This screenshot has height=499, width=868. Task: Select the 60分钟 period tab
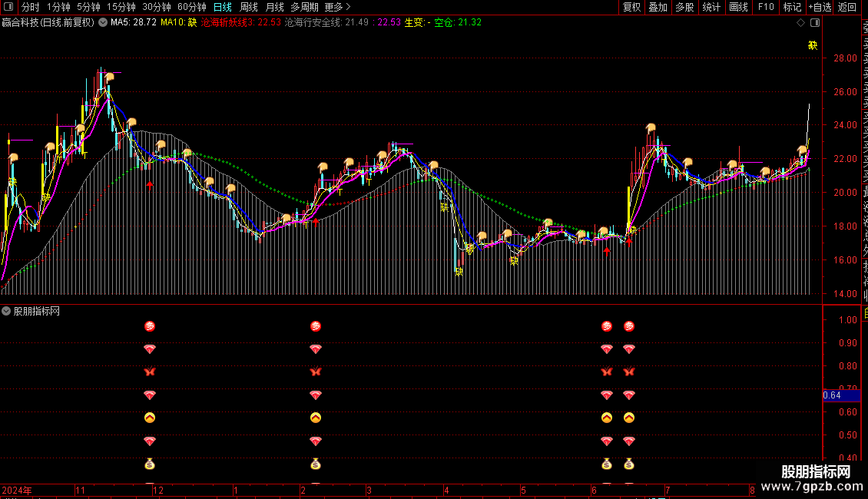coord(191,7)
